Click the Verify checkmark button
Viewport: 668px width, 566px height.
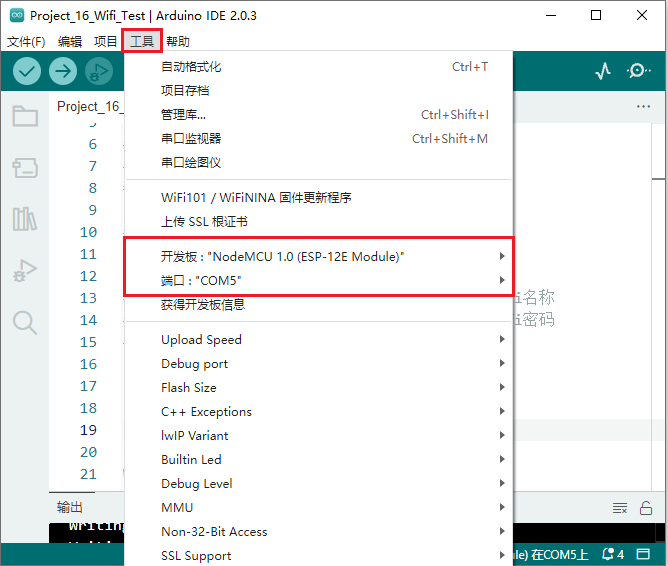click(x=27, y=71)
